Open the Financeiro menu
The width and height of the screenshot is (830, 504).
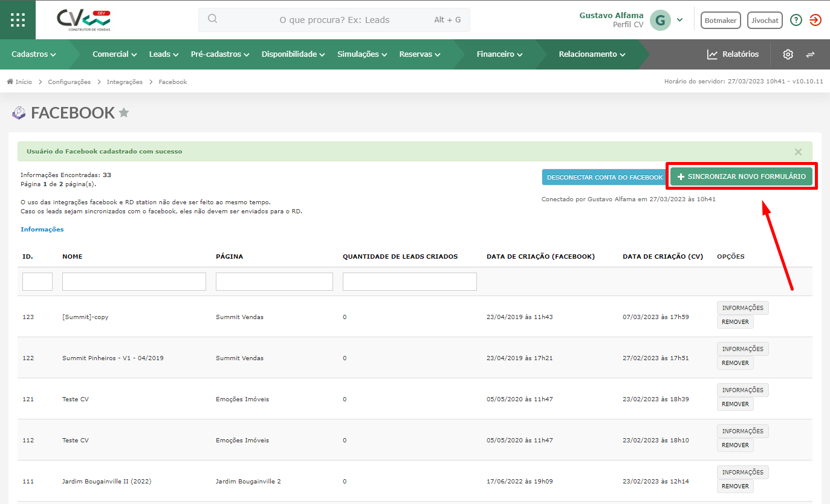(x=499, y=54)
